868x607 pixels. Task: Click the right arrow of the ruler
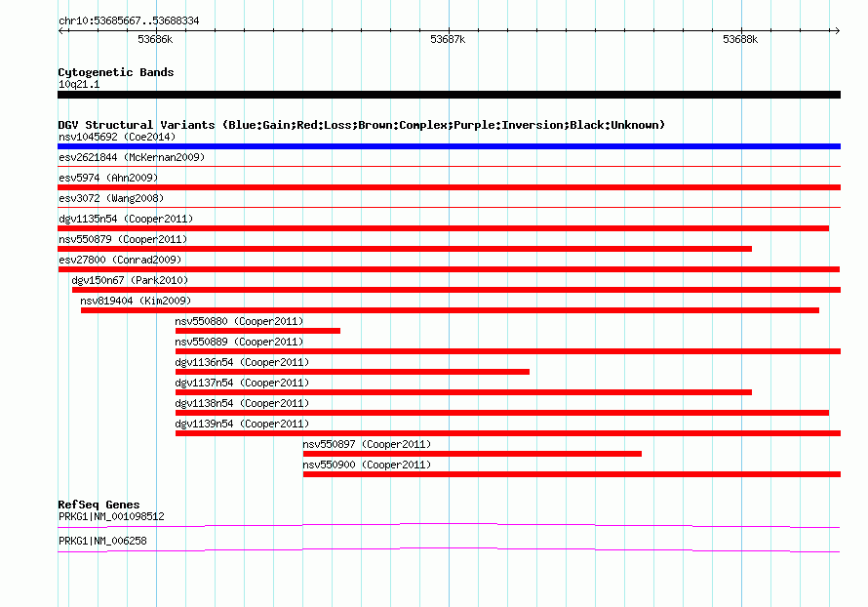point(837,30)
